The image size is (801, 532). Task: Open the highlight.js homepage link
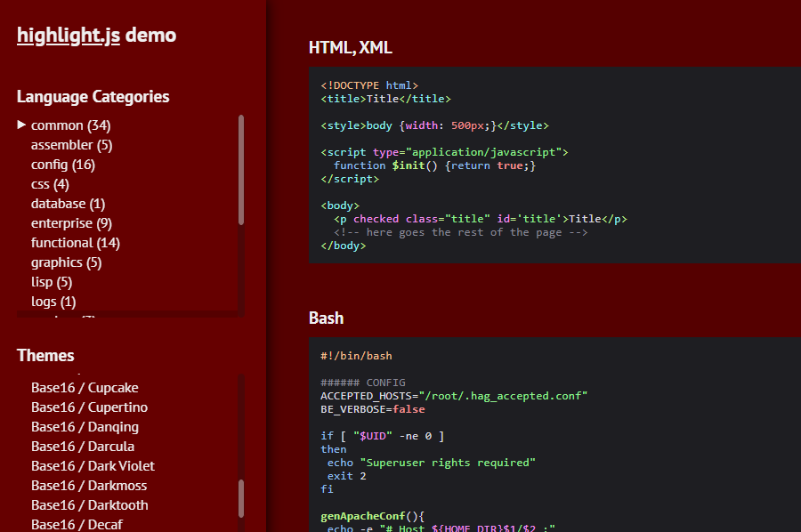(x=69, y=36)
